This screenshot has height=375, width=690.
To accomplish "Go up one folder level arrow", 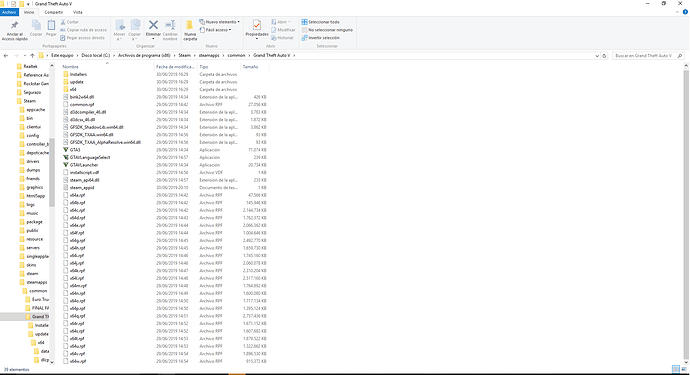I will point(32,55).
